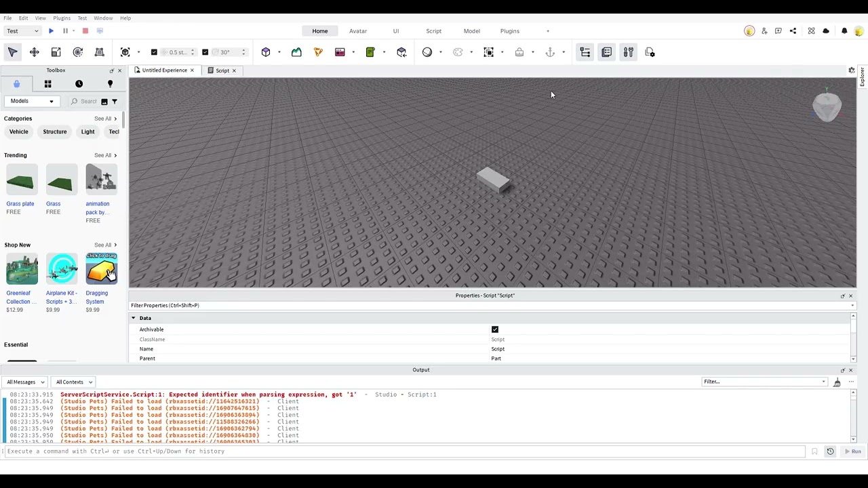
Task: Click the Share icon in top bar
Action: [x=793, y=30]
